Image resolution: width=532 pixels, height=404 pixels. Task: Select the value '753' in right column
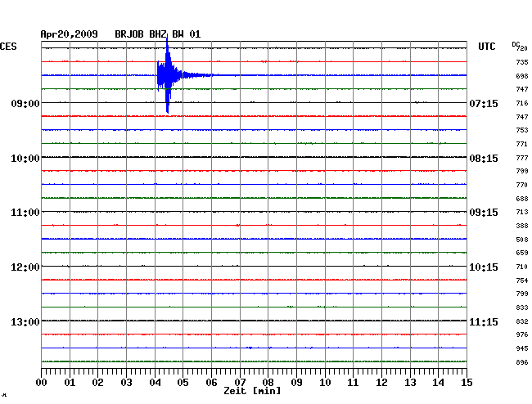pos(522,130)
